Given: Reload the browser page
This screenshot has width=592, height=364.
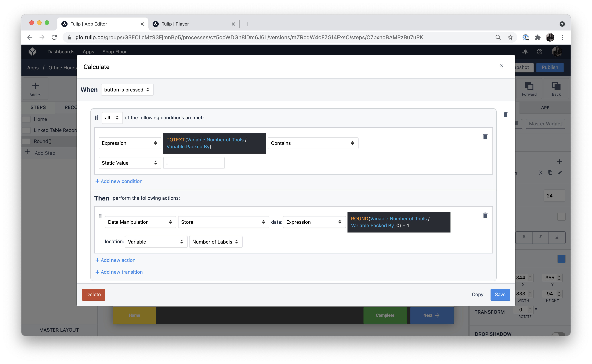Looking at the screenshot, I should coord(54,37).
